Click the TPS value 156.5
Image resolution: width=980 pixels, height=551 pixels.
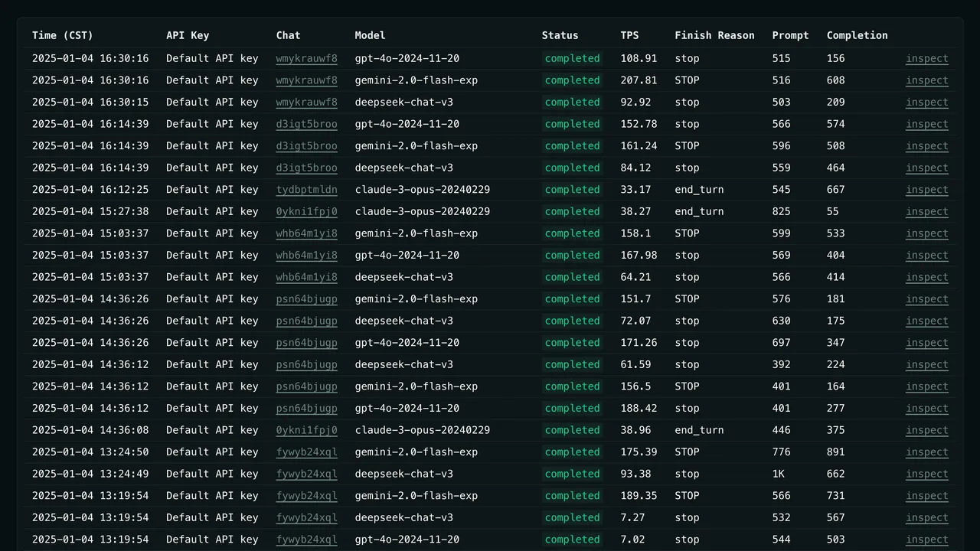tap(635, 386)
